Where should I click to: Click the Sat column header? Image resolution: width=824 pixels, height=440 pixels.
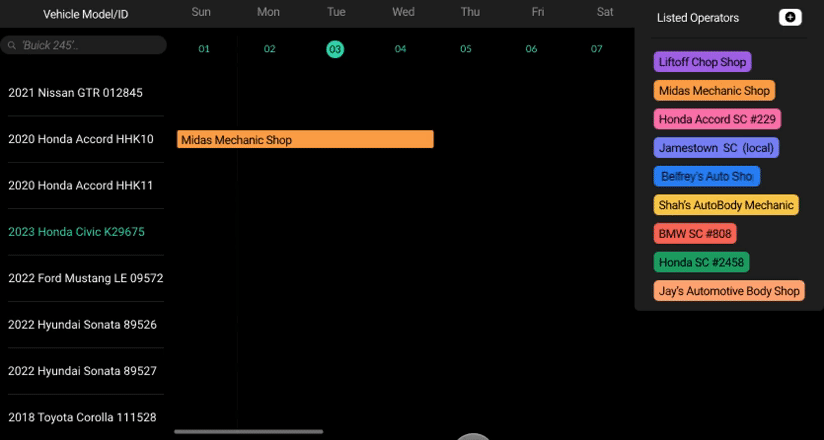pos(605,12)
